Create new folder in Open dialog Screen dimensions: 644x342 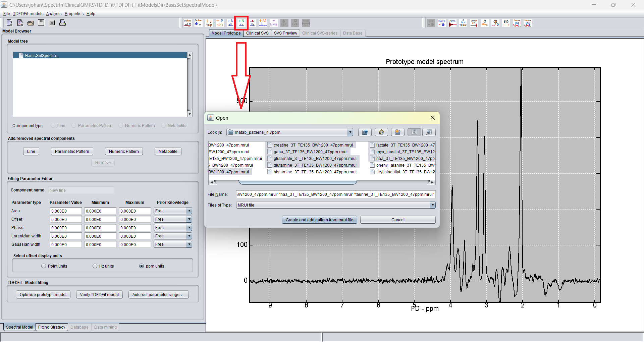(x=398, y=132)
